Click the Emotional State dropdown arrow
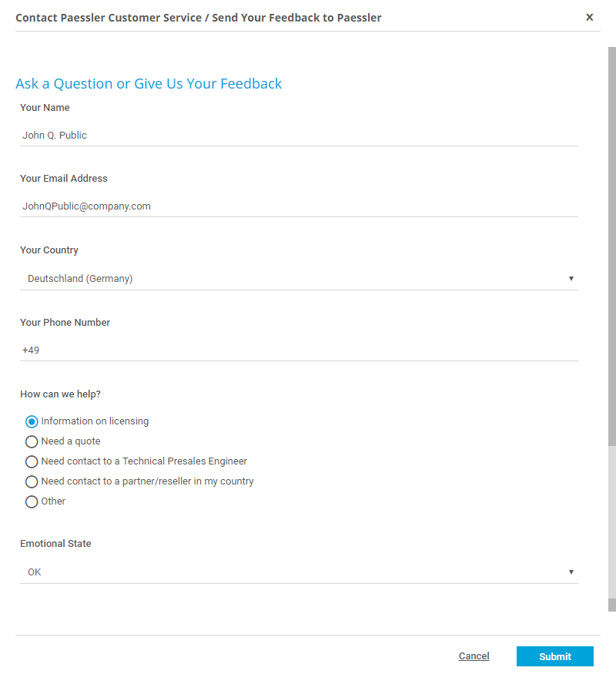The height and width of the screenshot is (674, 616). coord(571,572)
